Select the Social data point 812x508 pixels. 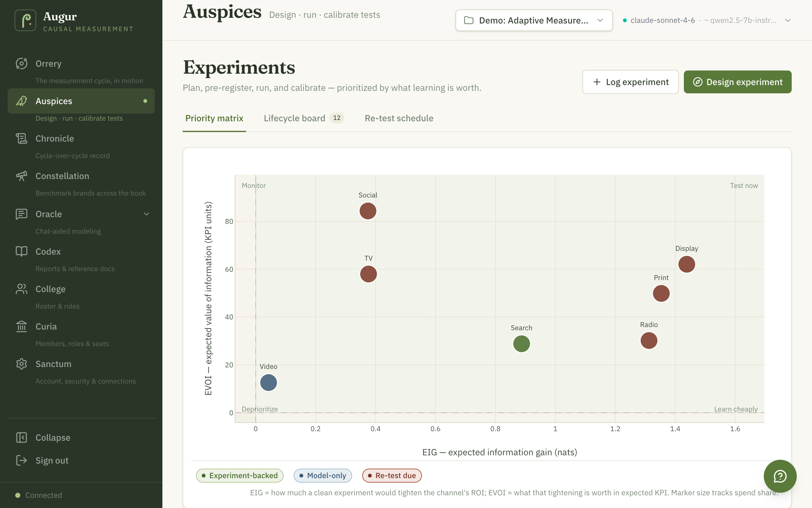point(368,211)
